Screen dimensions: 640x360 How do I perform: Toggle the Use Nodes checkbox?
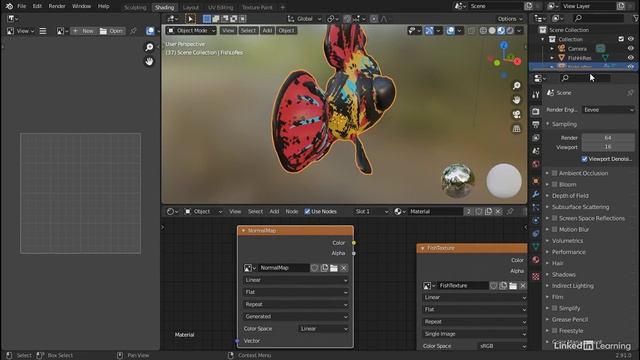[307, 211]
